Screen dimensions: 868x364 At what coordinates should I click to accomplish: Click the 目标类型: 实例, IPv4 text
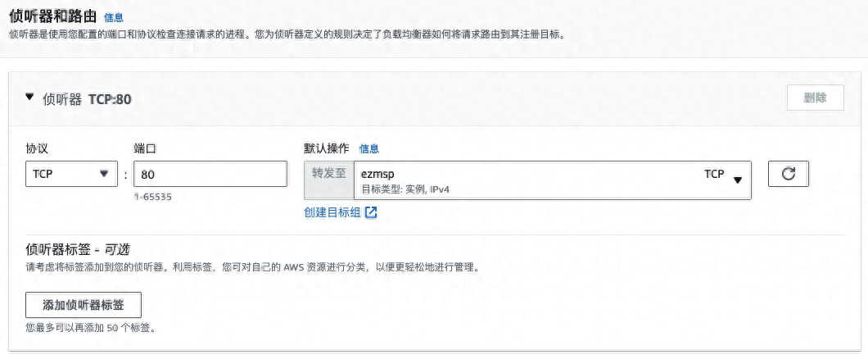406,189
